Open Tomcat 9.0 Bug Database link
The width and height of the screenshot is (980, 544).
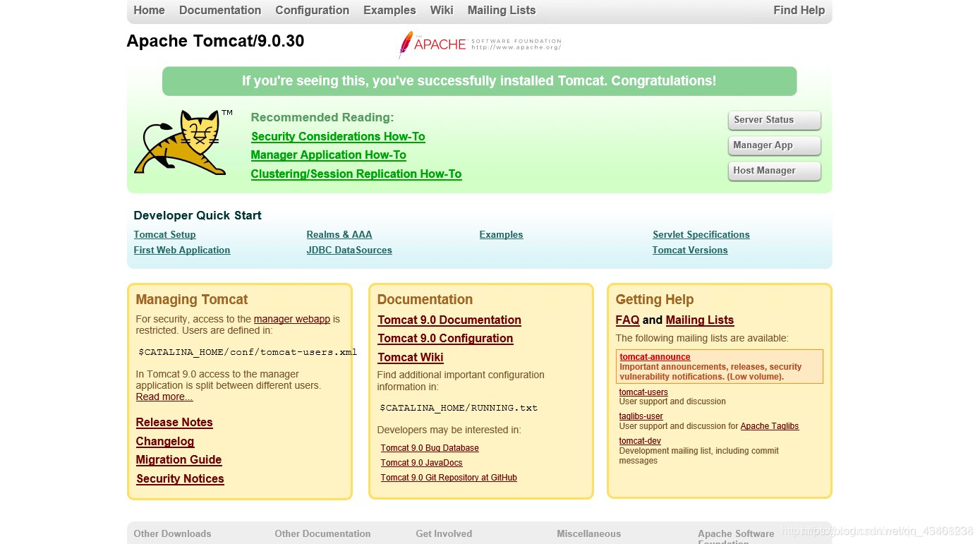[x=430, y=448]
